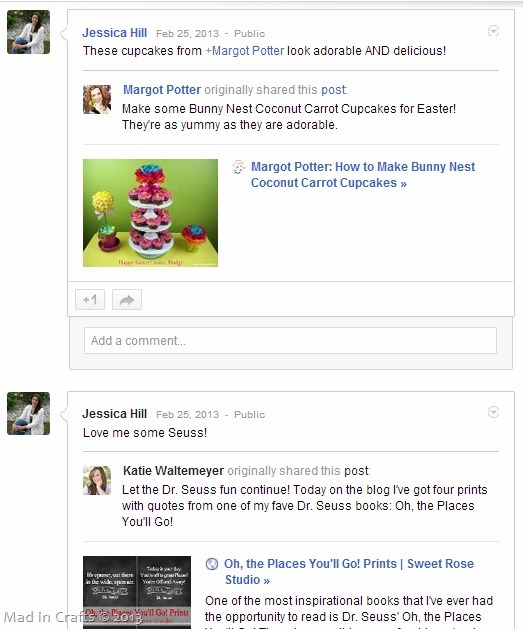Click the favicon beside Bunny Nest Cupcakes link

239,167
